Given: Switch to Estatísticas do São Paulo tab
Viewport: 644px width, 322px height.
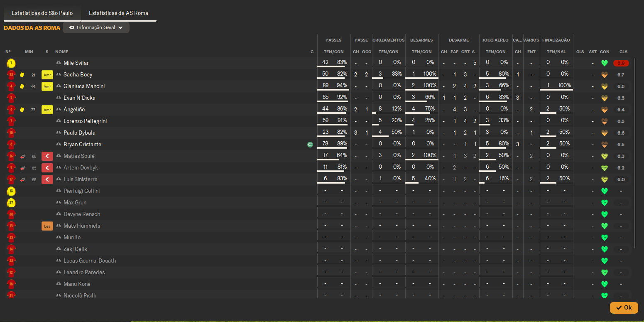Looking at the screenshot, I should click(x=42, y=13).
